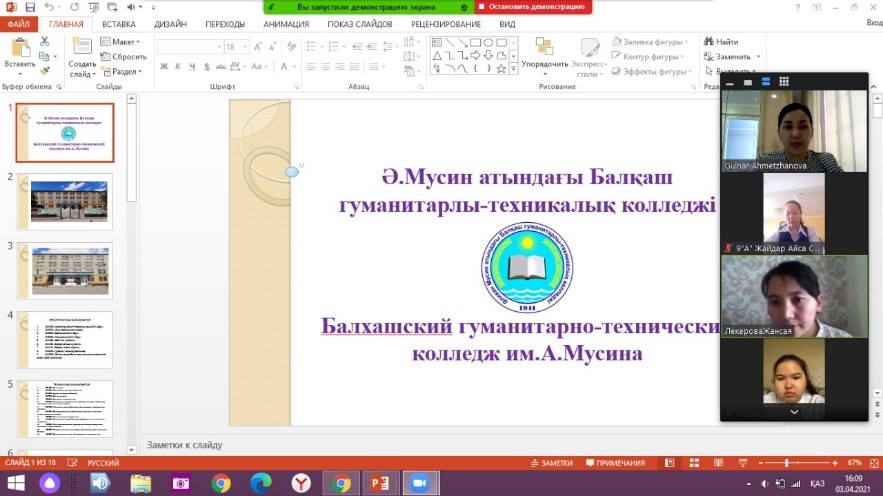Click the Примечания comments button
Viewport: 883px width, 496px height.
point(616,463)
